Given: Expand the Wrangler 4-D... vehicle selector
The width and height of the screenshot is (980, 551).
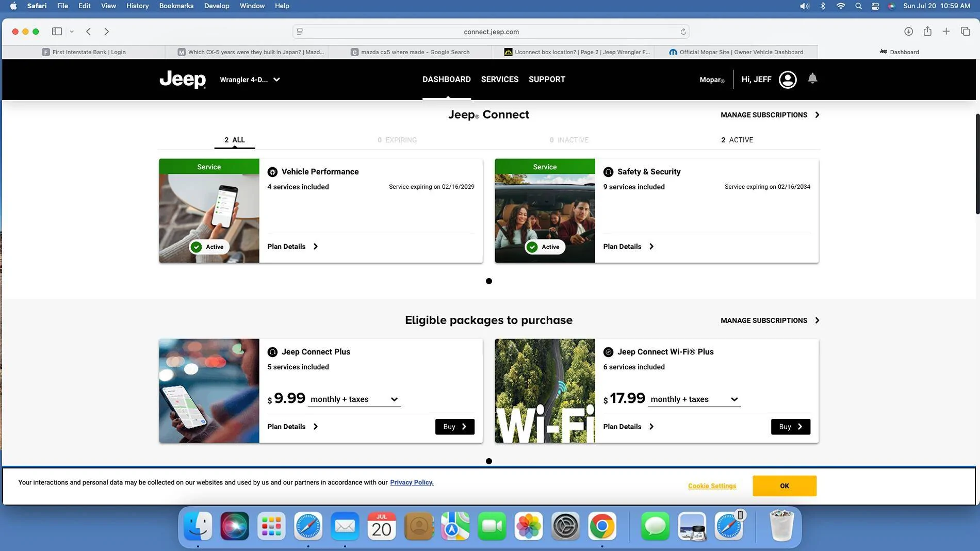Looking at the screenshot, I should pyautogui.click(x=250, y=79).
